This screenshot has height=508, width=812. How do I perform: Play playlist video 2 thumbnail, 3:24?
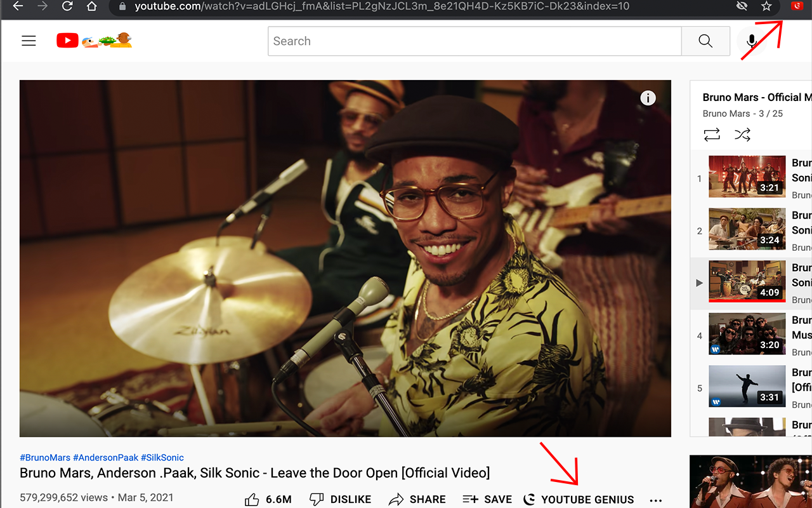point(747,229)
